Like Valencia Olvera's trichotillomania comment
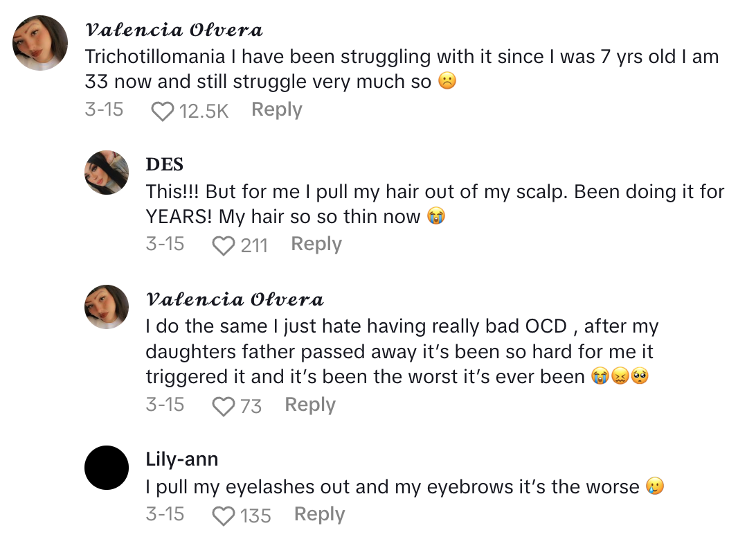 pyautogui.click(x=162, y=109)
